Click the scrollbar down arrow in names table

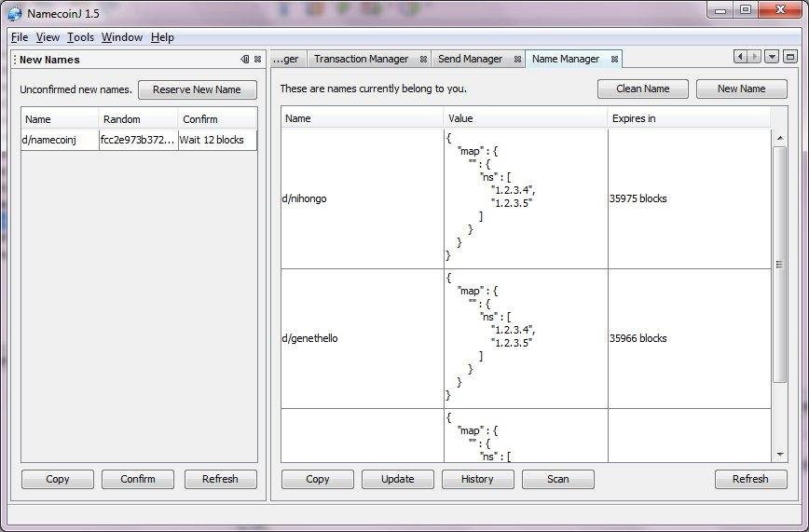coord(779,455)
